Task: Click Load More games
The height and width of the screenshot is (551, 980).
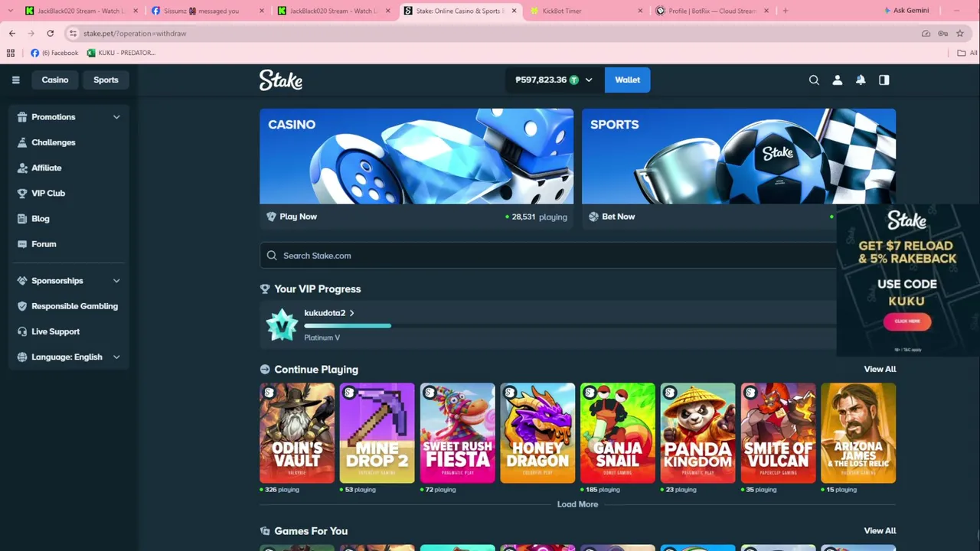Action: [578, 504]
